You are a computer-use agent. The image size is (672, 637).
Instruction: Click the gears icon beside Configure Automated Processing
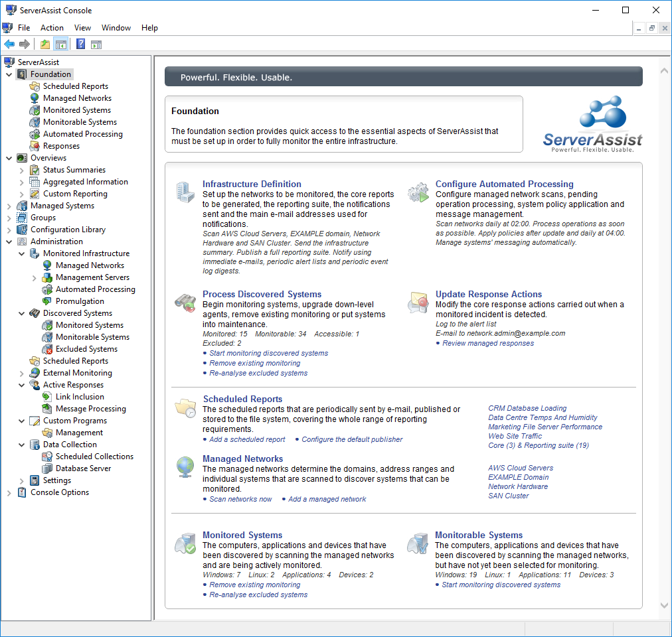click(x=418, y=192)
